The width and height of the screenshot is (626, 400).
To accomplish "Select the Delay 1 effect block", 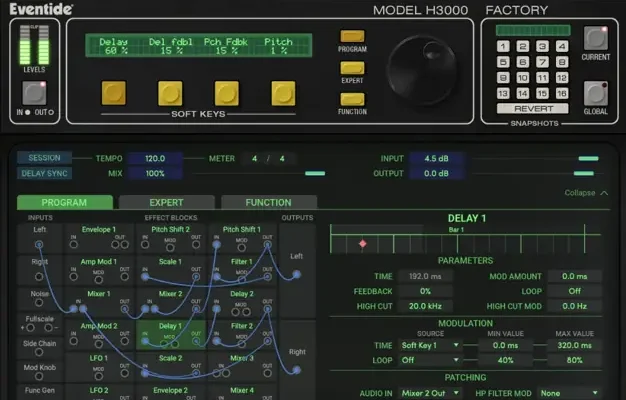I will pyautogui.click(x=170, y=326).
